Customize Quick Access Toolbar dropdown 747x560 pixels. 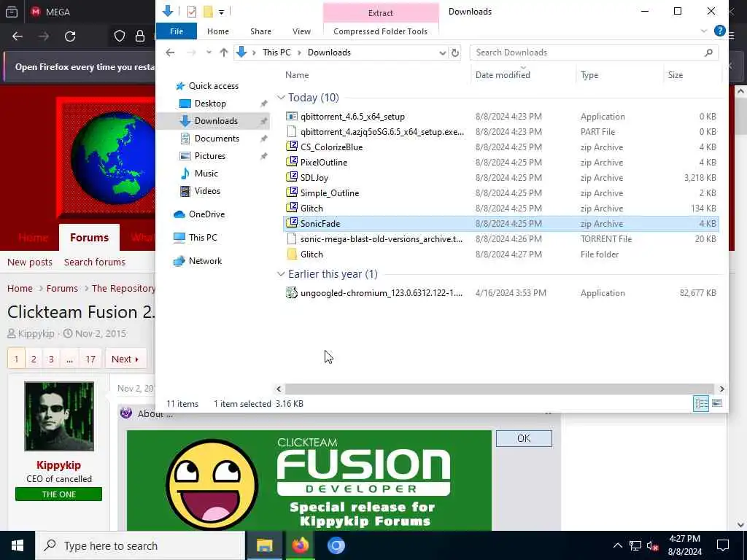(x=222, y=12)
